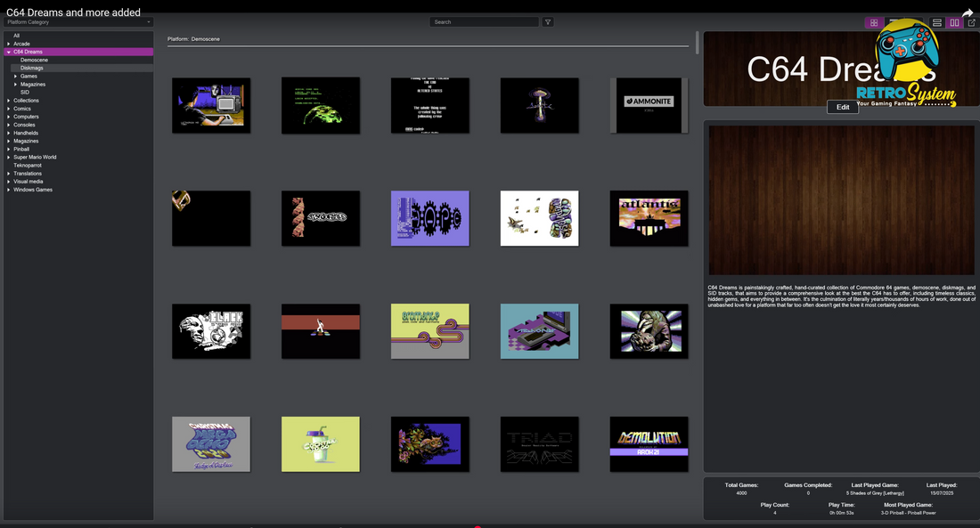Click the 'Platform: Demoscene' header text
Image resolution: width=980 pixels, height=528 pixels.
click(193, 39)
